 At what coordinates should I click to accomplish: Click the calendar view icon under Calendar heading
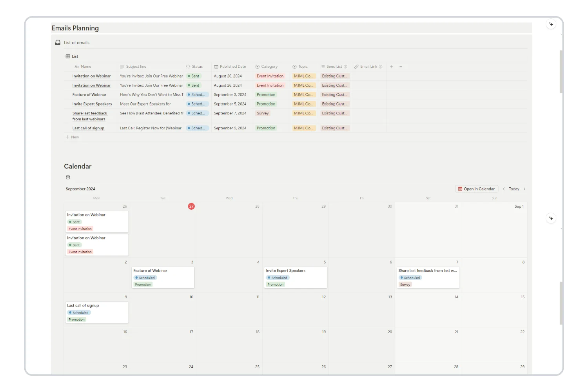[x=68, y=178]
